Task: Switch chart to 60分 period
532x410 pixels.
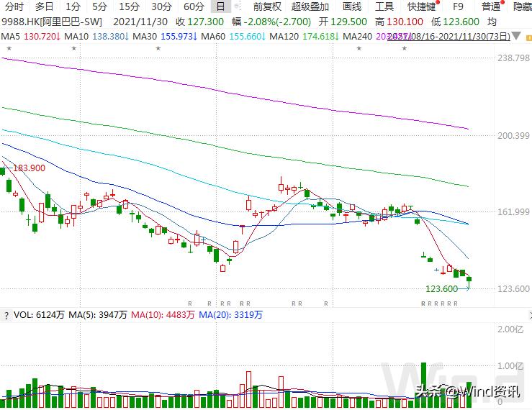Action: coord(194,6)
